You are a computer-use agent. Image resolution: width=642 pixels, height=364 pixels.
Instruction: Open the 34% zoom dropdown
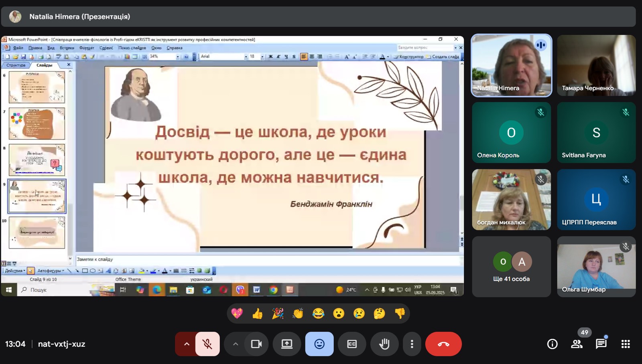click(177, 57)
